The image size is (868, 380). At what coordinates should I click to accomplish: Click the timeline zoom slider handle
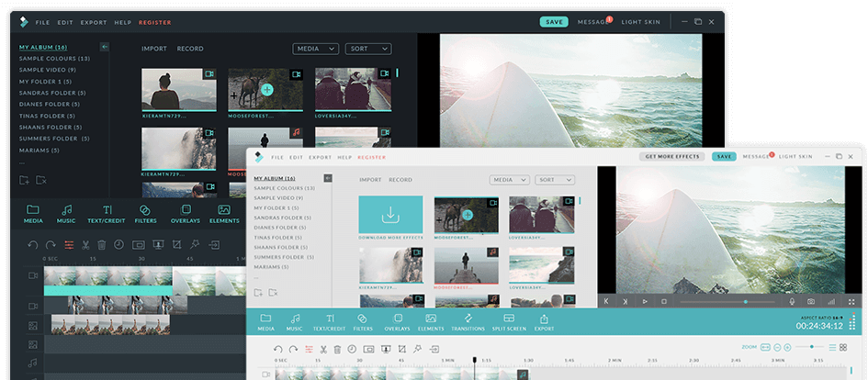point(811,347)
